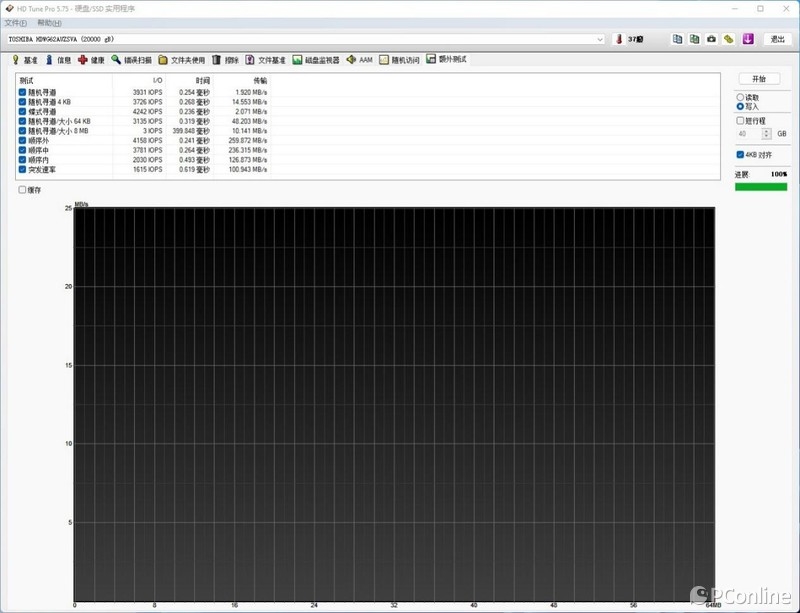Click the camera save screenshot icon
This screenshot has height=613, width=800.
(711, 39)
